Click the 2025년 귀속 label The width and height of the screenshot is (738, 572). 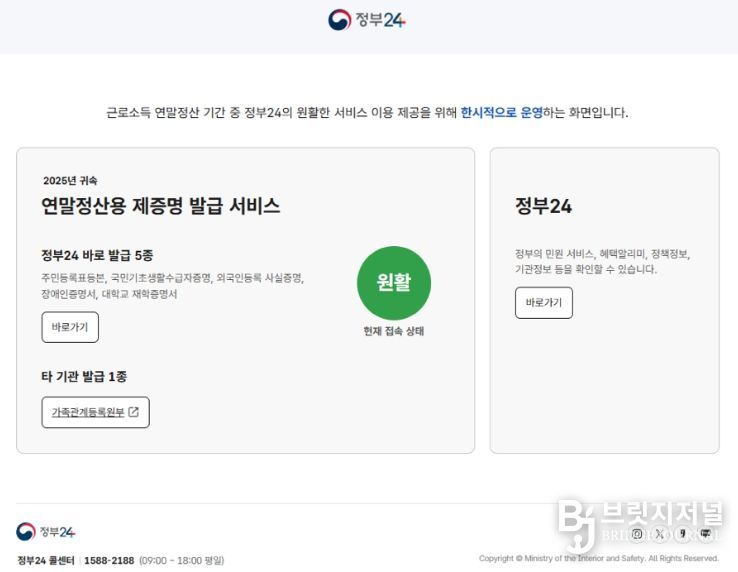point(70,181)
